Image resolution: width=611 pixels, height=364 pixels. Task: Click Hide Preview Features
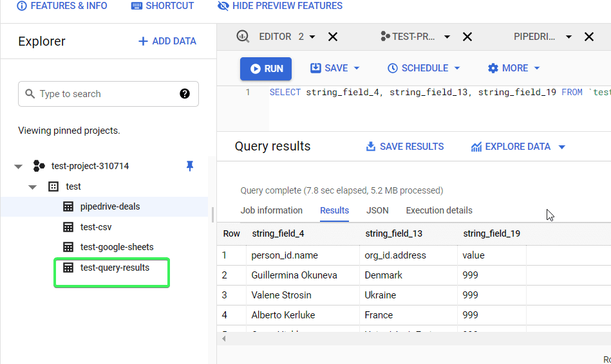[280, 6]
